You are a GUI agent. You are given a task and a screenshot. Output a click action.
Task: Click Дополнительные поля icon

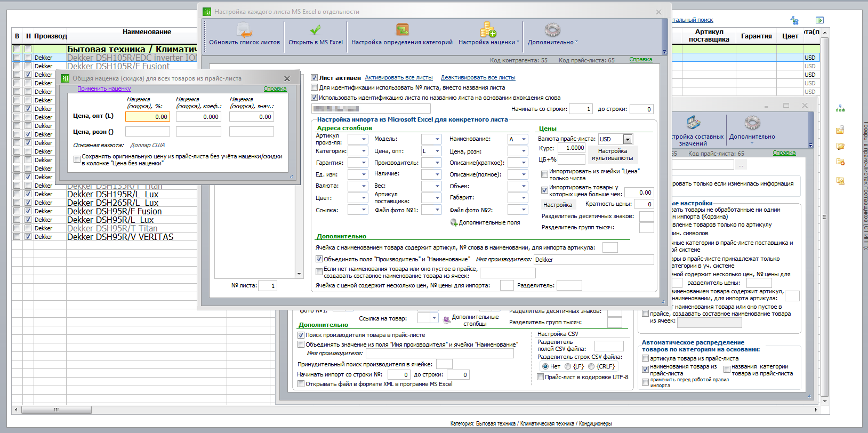[x=454, y=222]
